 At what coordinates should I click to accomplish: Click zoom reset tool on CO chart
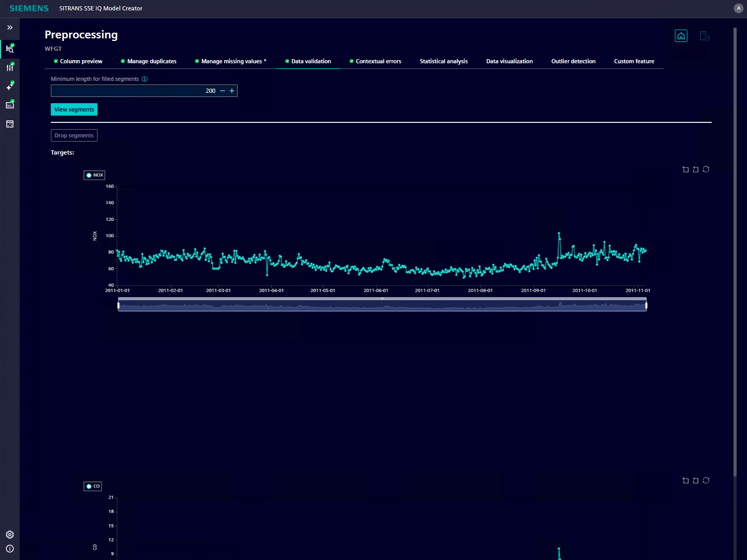[x=696, y=481]
